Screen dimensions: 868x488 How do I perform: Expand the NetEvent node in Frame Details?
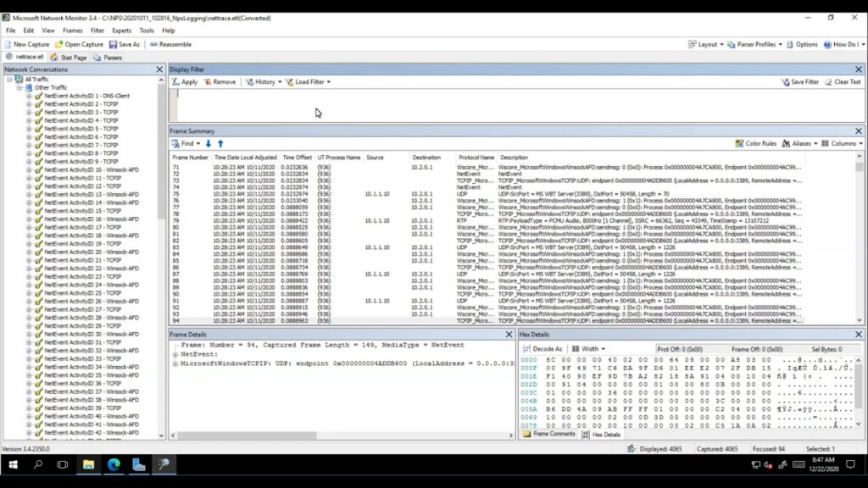175,354
